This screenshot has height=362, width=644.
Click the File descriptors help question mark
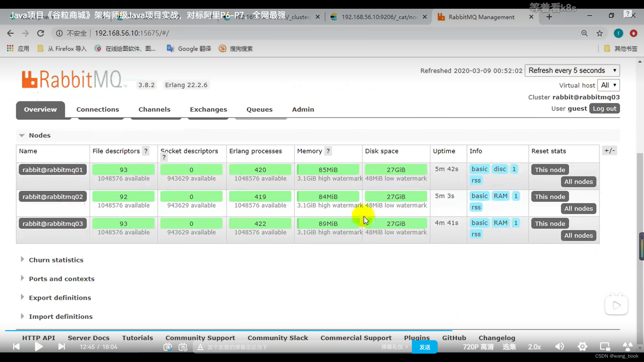[x=146, y=151]
